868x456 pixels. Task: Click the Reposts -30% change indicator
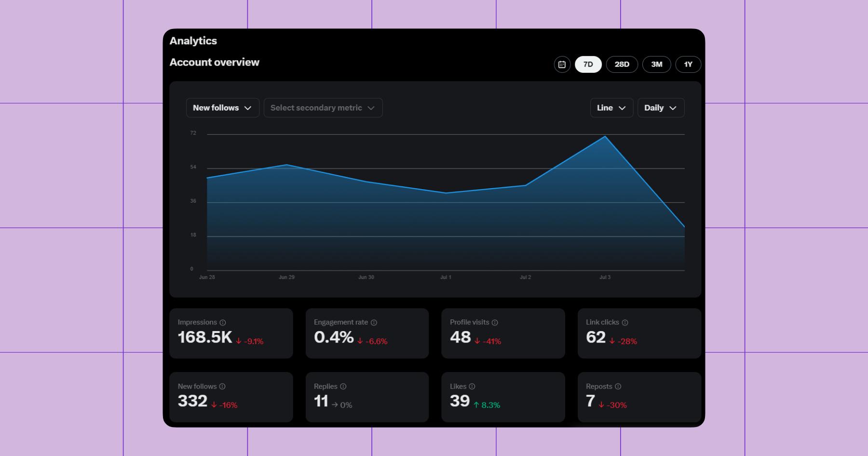tap(612, 405)
